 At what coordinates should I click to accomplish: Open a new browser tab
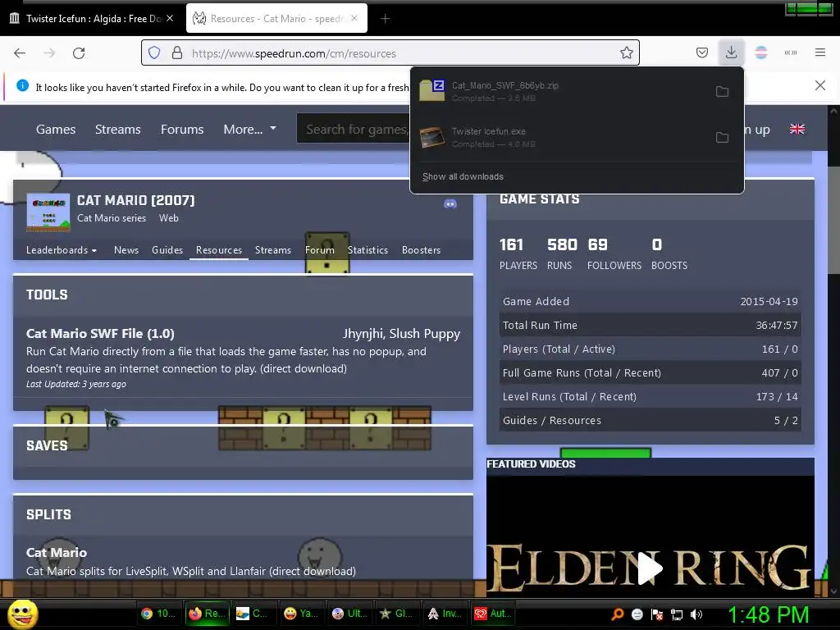(x=385, y=19)
